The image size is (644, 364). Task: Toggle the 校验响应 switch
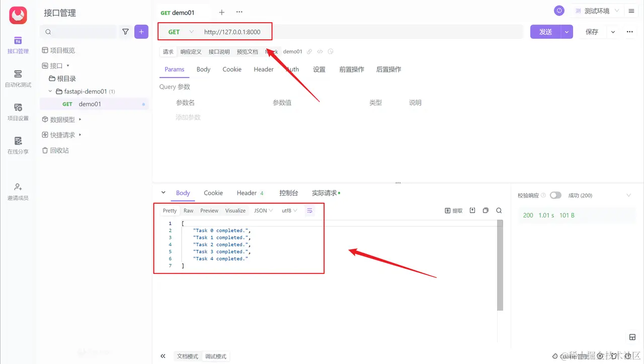pos(555,195)
